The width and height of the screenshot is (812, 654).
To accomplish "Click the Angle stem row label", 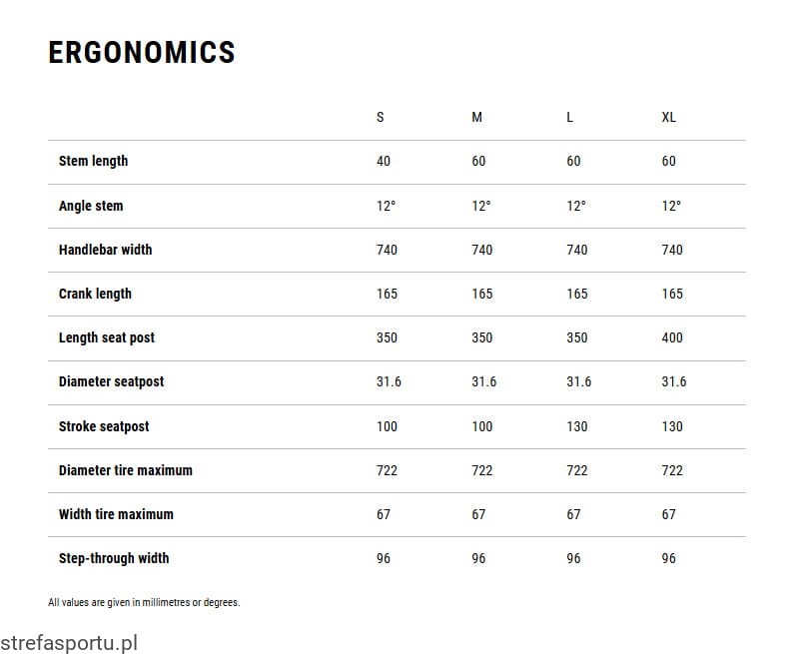I will pos(91,206).
